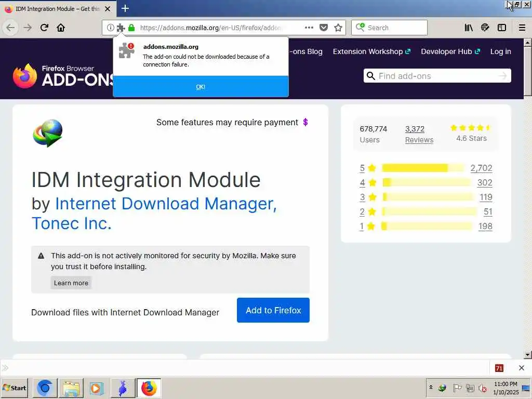This screenshot has height=399, width=532.
Task: Click the green padlock security icon
Action: click(131, 28)
